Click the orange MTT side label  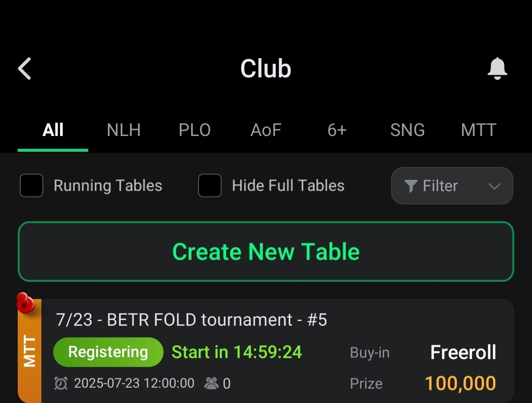pos(30,351)
